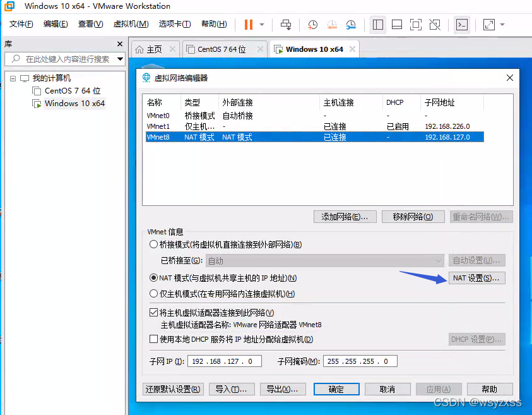
Task: Click the library search input field
Action: (64, 59)
